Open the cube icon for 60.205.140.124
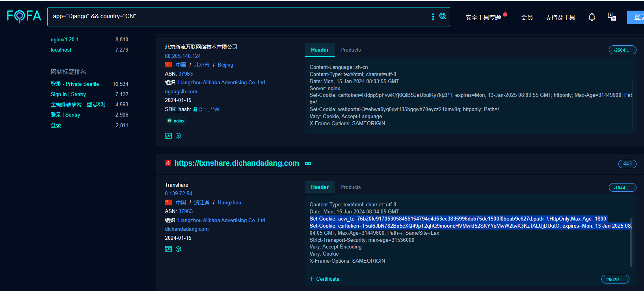Viewport: 644px width, 291px height. coord(179,136)
